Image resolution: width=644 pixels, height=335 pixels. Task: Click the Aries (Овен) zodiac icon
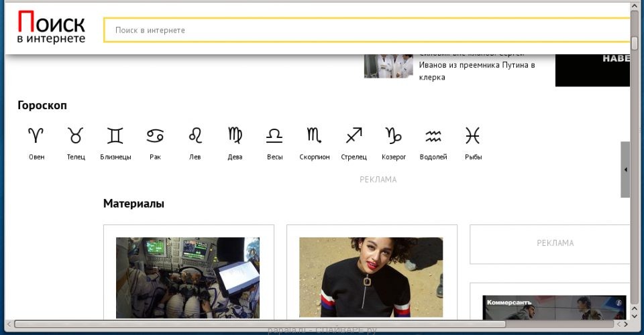[x=36, y=136]
